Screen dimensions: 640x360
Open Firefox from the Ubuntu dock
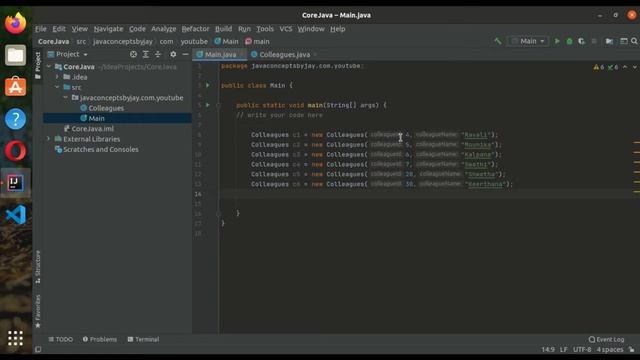16,23
